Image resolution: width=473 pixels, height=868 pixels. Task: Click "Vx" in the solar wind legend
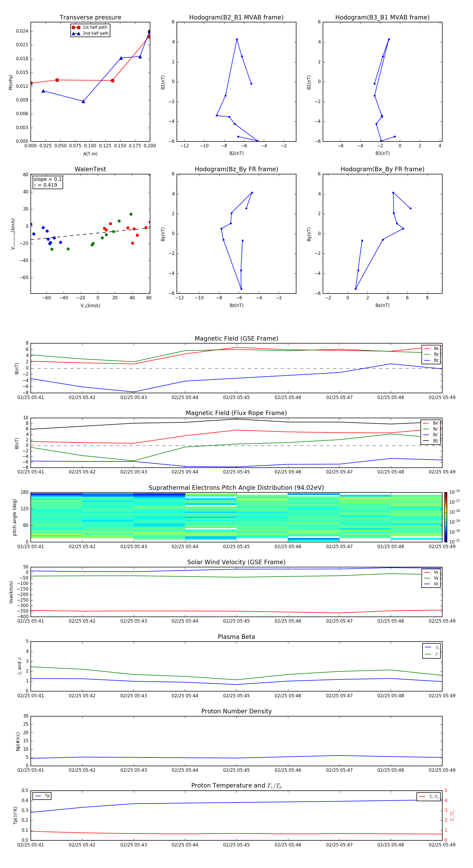tap(431, 572)
